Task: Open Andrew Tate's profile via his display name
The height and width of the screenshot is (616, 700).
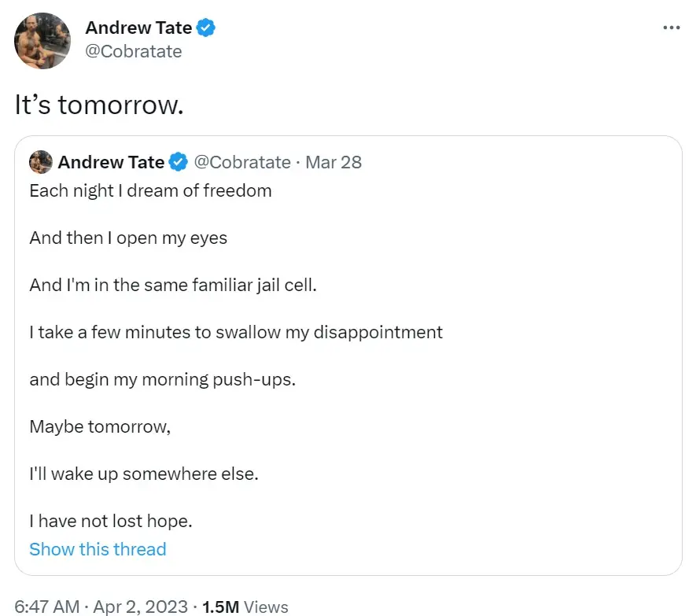Action: [139, 27]
